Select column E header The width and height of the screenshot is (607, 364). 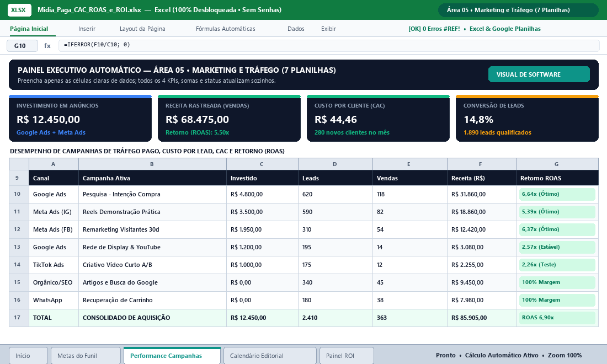tap(409, 164)
